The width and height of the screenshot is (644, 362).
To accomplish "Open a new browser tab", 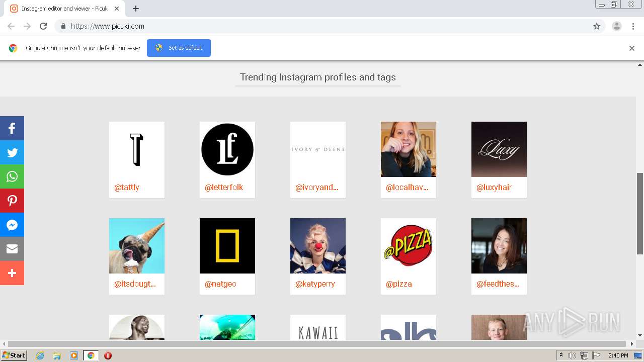I will 136,9.
